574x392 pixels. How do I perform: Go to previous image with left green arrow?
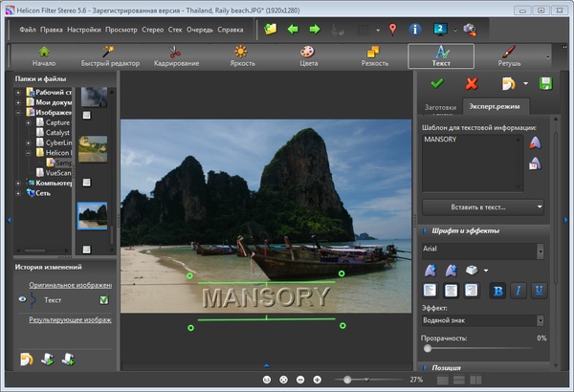click(x=294, y=29)
